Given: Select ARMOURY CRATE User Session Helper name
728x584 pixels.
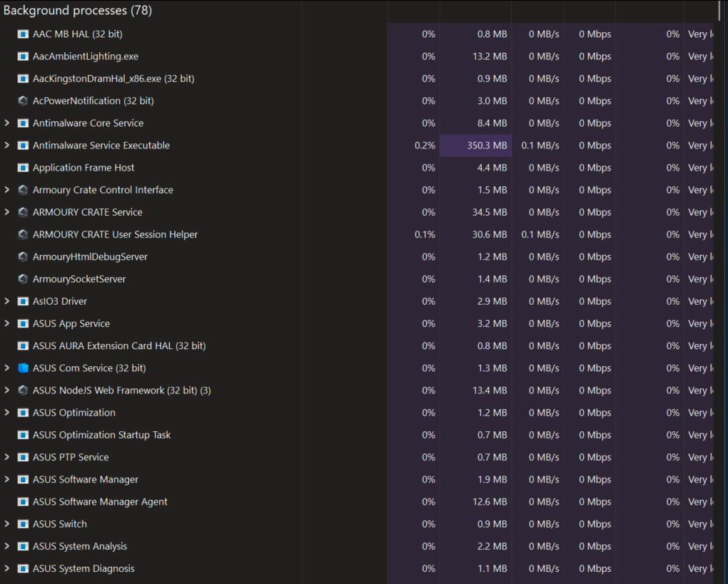Looking at the screenshot, I should 115,235.
